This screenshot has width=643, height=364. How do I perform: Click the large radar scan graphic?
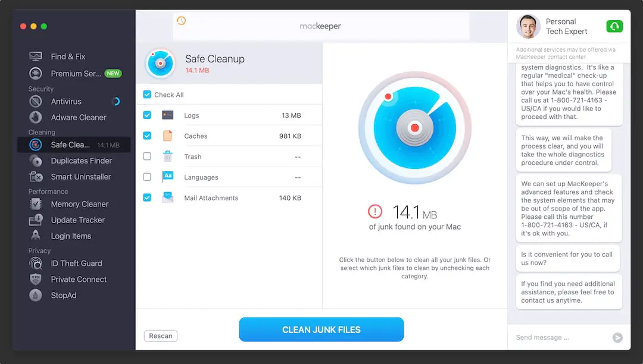414,128
